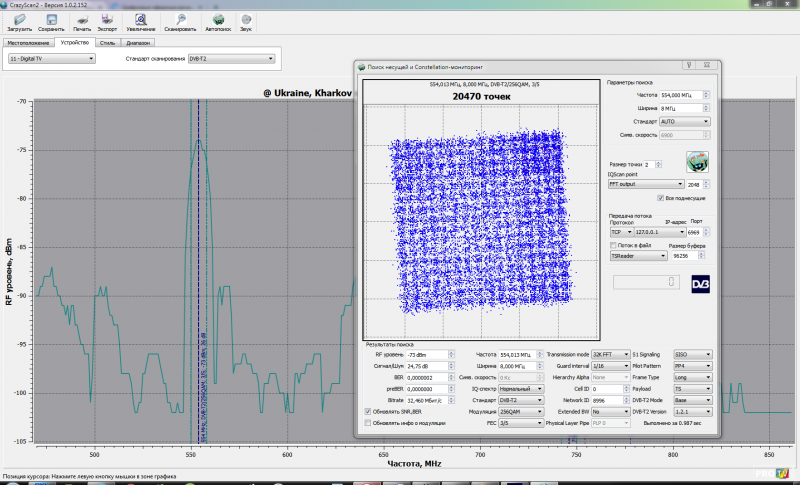The height and width of the screenshot is (485, 800).
Task: Click the DVB logo button
Action: 700,283
